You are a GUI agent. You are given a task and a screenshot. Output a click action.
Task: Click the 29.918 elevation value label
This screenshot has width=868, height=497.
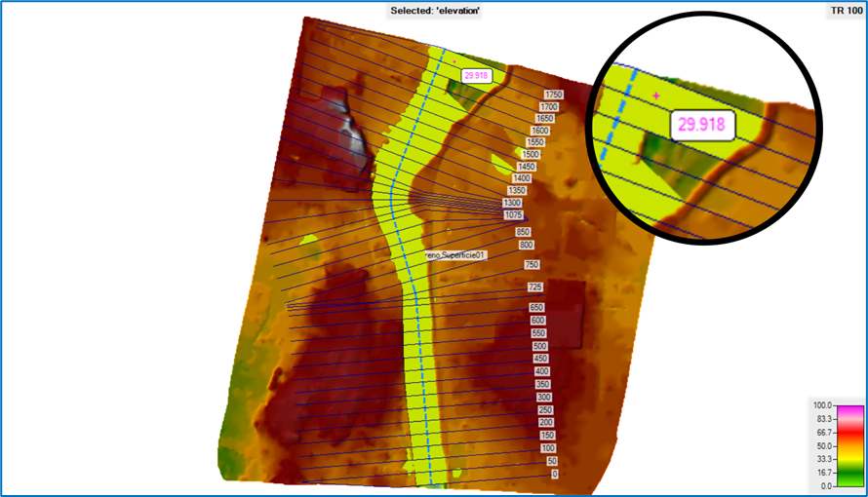coord(476,76)
